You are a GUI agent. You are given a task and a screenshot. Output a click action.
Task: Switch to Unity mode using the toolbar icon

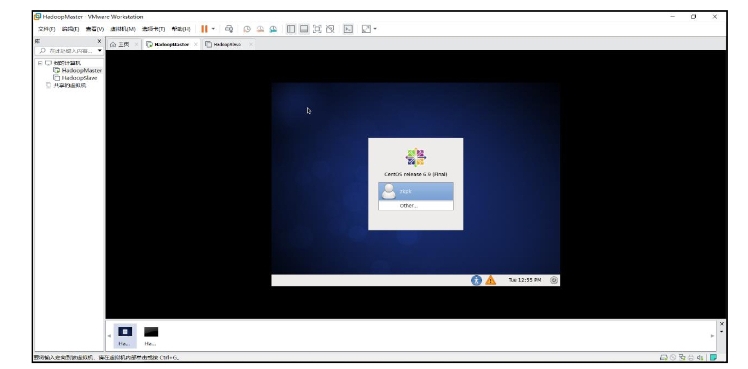[330, 29]
